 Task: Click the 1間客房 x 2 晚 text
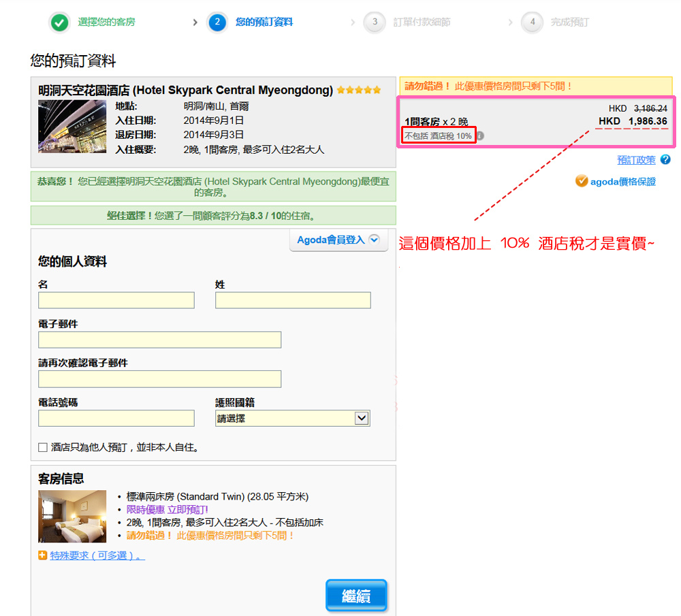pyautogui.click(x=437, y=122)
